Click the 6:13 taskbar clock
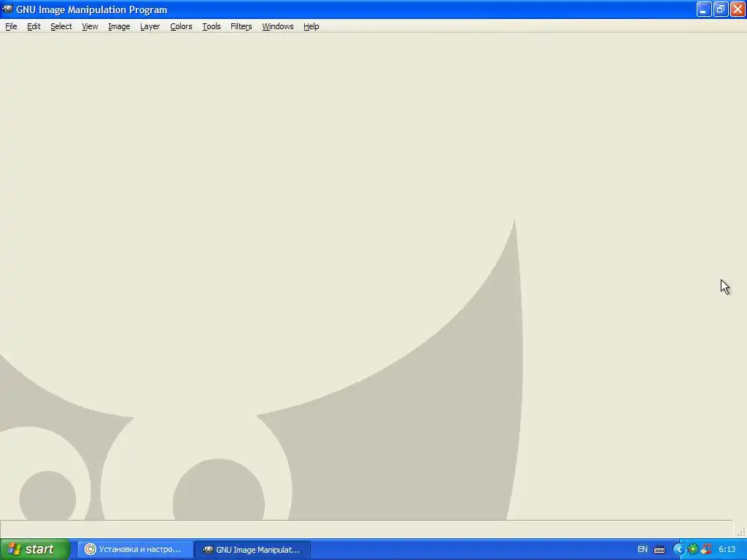The image size is (747, 560). pos(727,550)
